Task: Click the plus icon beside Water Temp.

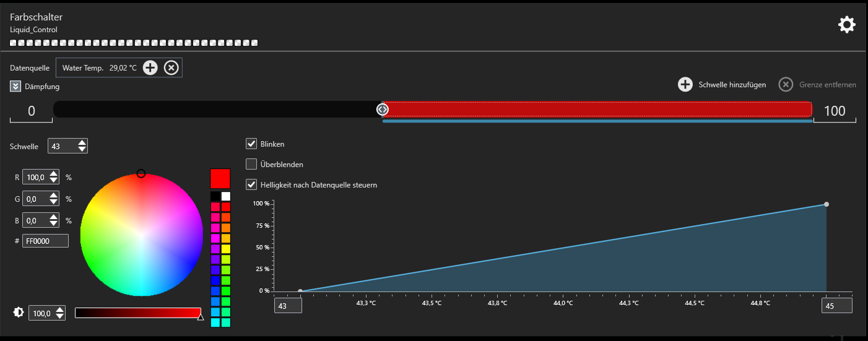Action: click(x=150, y=68)
